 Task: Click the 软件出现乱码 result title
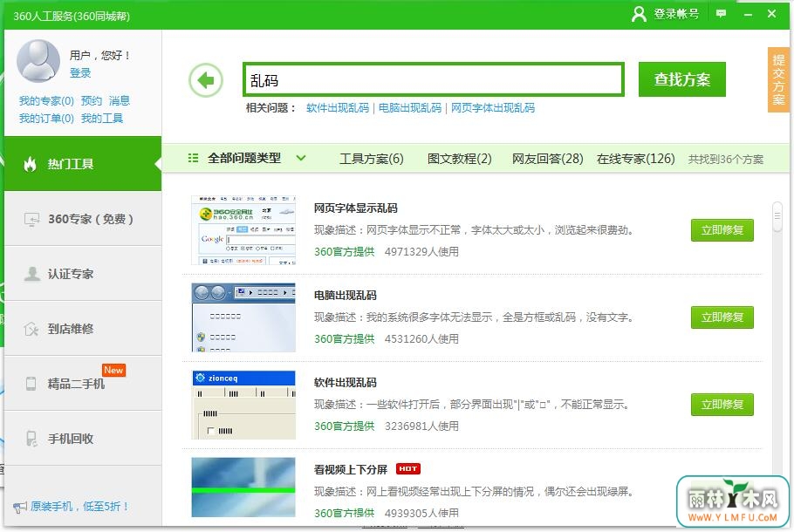pyautogui.click(x=346, y=382)
